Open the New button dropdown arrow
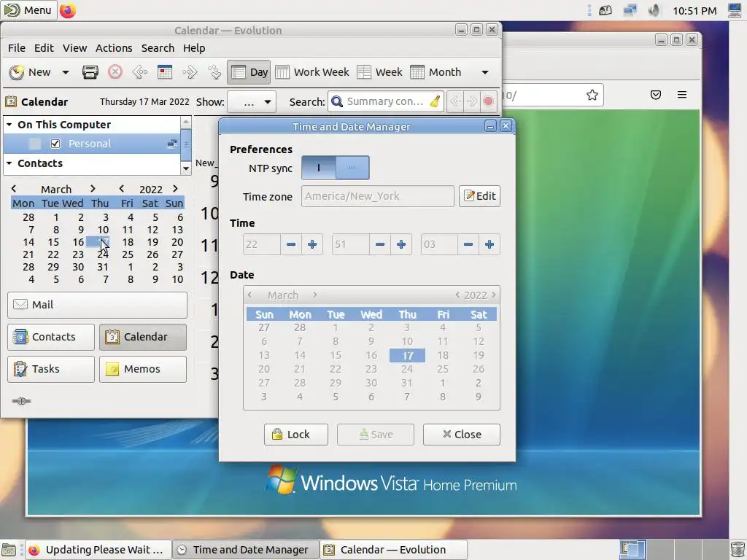The height and width of the screenshot is (560, 747). click(66, 72)
